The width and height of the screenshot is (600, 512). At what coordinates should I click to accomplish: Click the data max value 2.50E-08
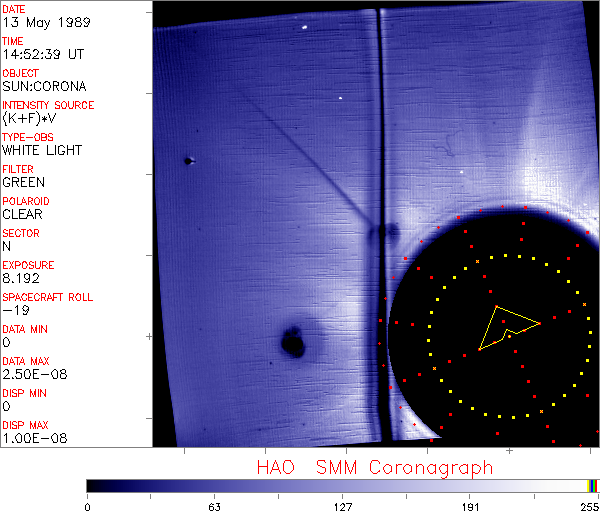pyautogui.click(x=30, y=374)
